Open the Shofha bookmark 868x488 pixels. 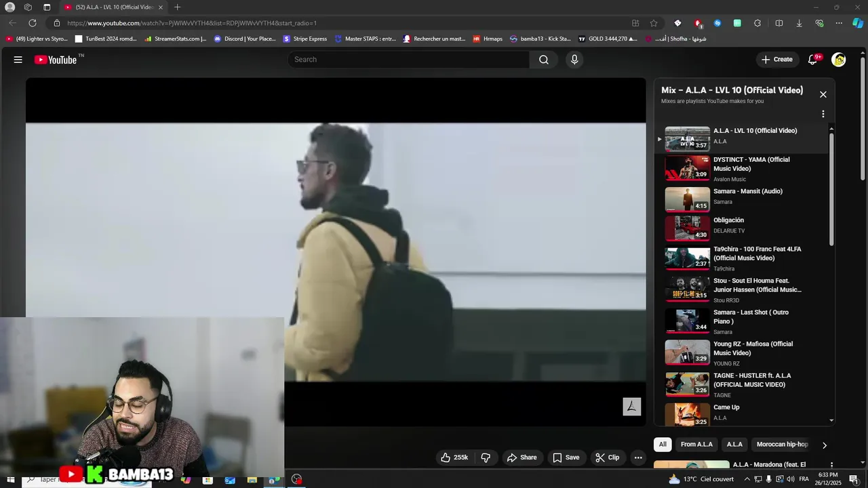tap(675, 39)
